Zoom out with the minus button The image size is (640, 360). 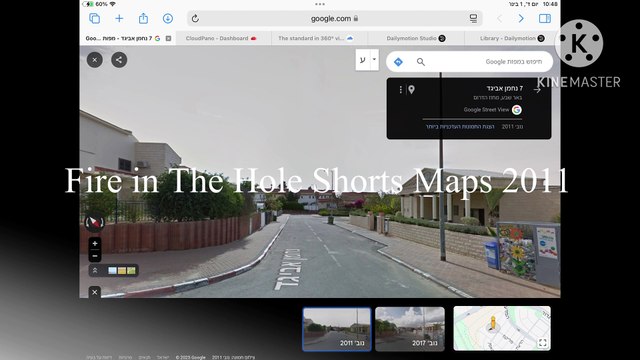[x=95, y=256]
